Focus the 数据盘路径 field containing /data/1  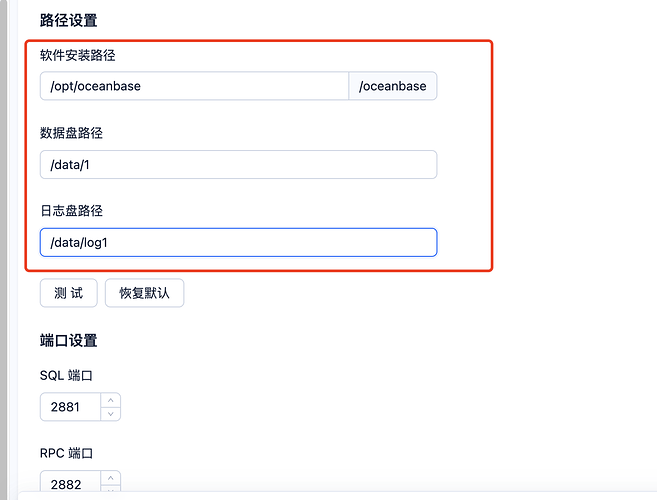pyautogui.click(x=238, y=164)
